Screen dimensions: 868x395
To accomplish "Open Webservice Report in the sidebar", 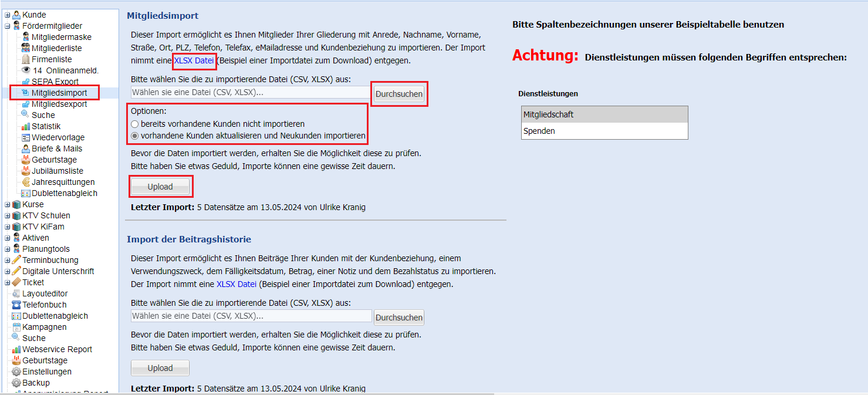I will 57,349.
